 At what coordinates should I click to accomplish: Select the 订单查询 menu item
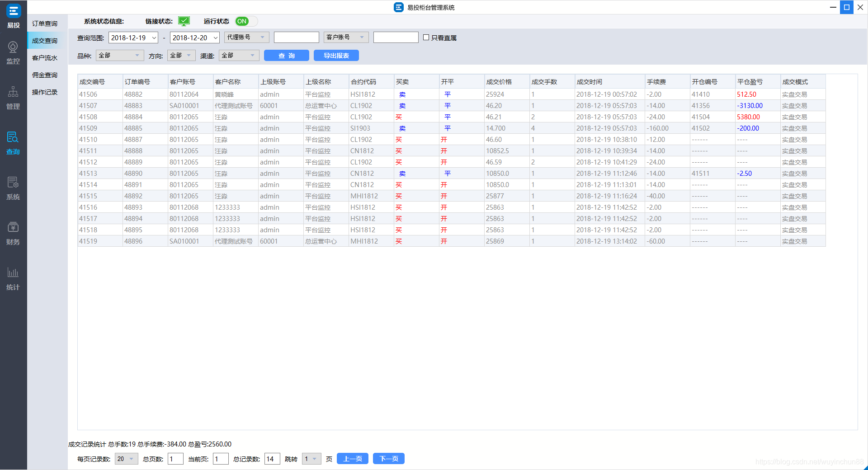click(45, 23)
